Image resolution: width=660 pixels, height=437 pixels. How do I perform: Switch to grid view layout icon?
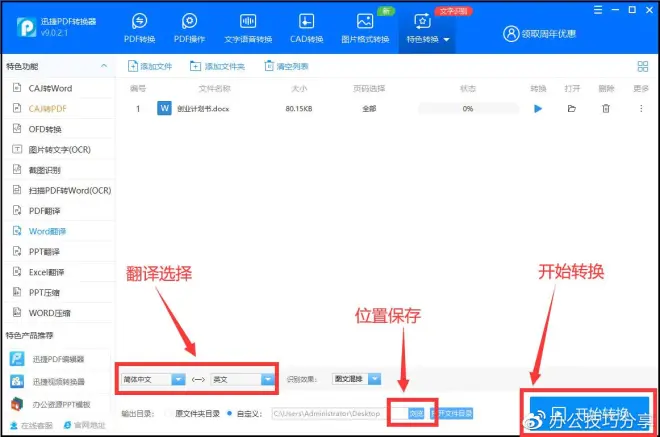pos(643,66)
